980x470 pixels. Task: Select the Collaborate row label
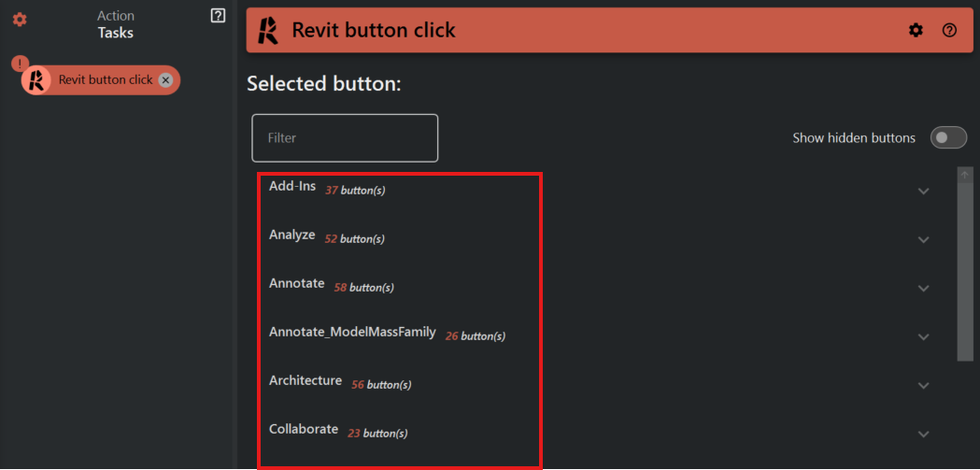click(x=304, y=430)
